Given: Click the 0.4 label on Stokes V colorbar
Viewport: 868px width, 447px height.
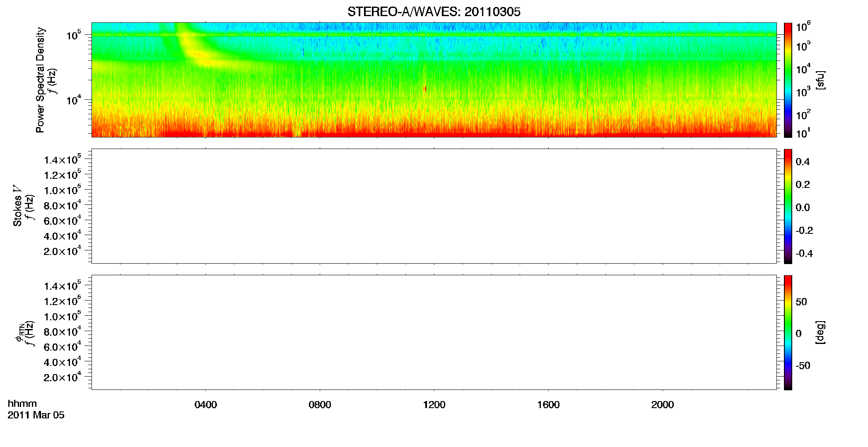Looking at the screenshot, I should pyautogui.click(x=803, y=162).
